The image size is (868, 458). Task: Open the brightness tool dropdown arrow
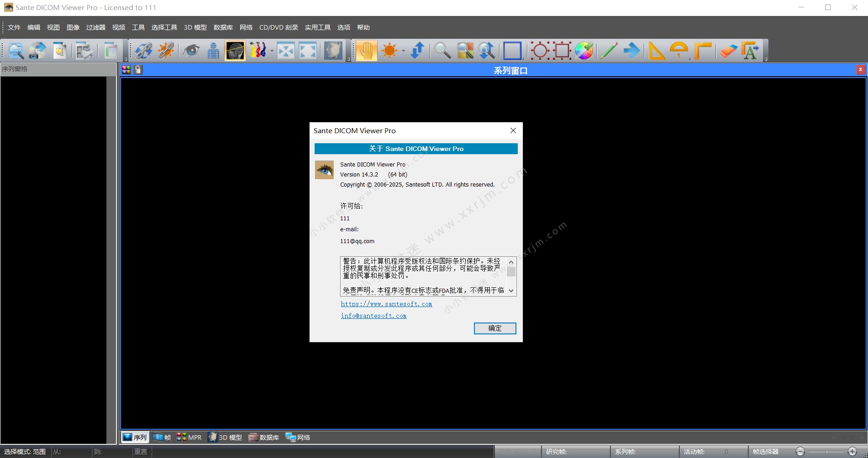(404, 51)
